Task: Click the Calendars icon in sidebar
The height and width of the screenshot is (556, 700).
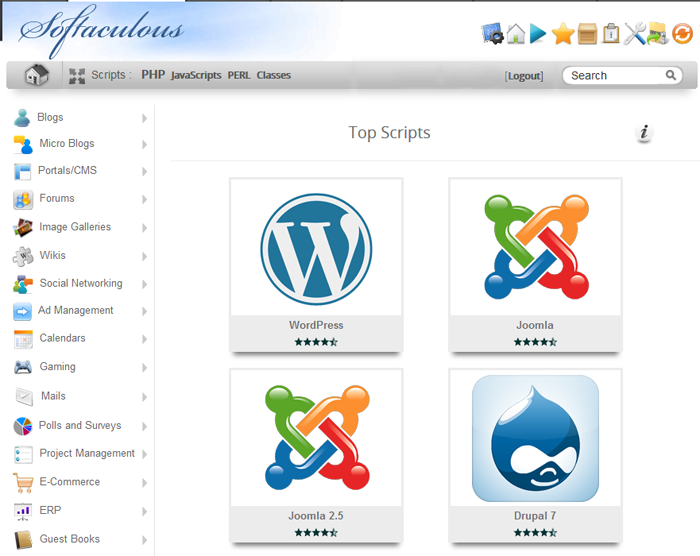Action: pos(23,339)
